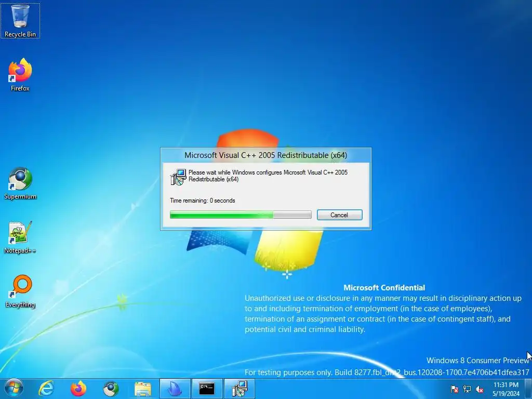Click the 'Please wait while Windows configures' message
Viewport: 532px width, 399px height.
tap(268, 176)
